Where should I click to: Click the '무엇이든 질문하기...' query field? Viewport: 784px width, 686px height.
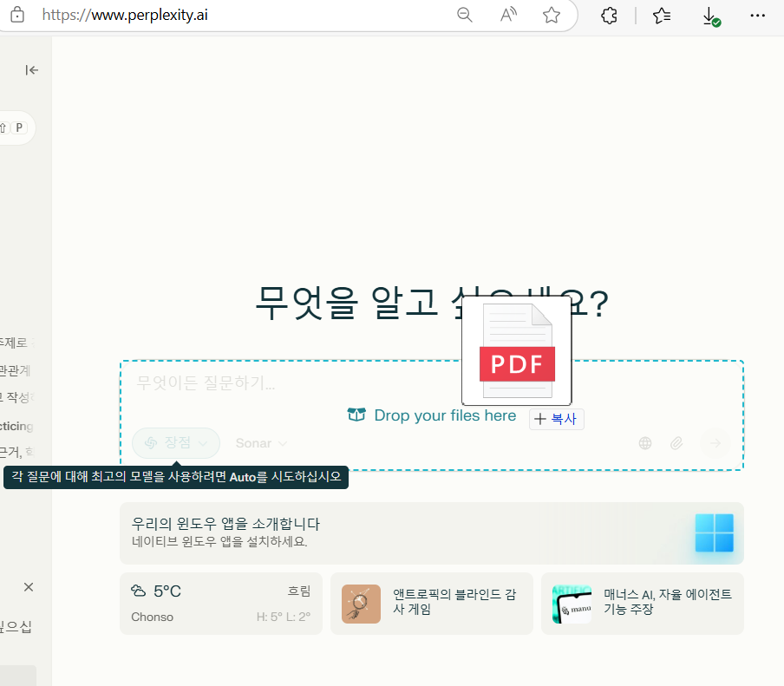(x=206, y=383)
